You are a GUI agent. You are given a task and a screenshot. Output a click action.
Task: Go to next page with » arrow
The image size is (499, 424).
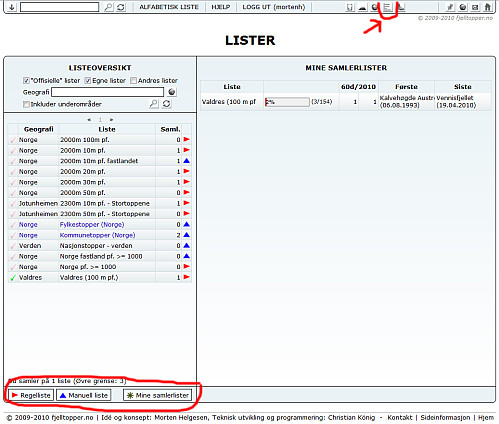click(x=111, y=119)
